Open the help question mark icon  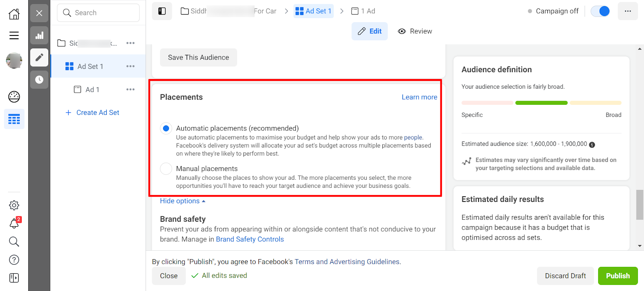(x=14, y=260)
